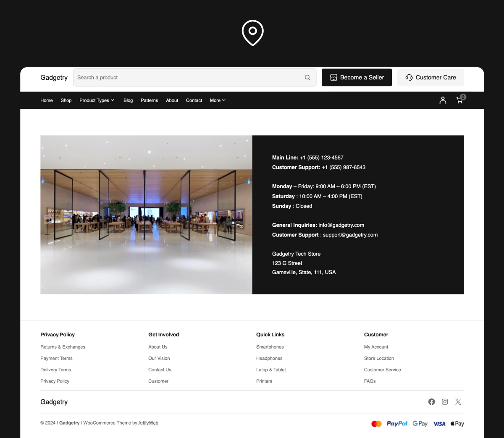Open the Contact page from navigation
The height and width of the screenshot is (438, 504).
click(194, 100)
